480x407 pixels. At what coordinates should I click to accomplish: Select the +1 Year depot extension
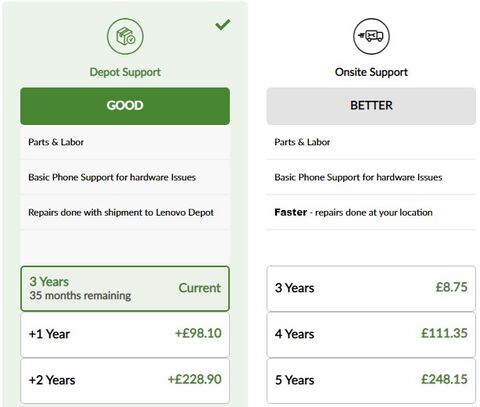[x=125, y=334]
